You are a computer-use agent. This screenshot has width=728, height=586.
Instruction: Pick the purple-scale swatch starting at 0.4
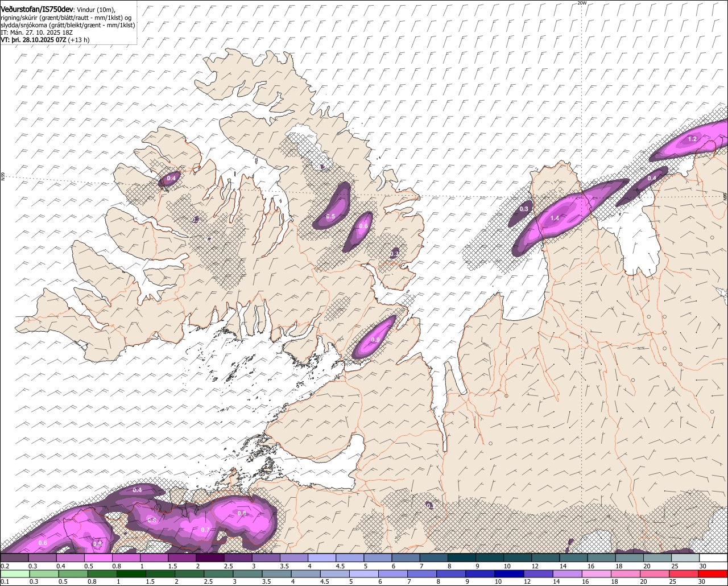coord(70,558)
